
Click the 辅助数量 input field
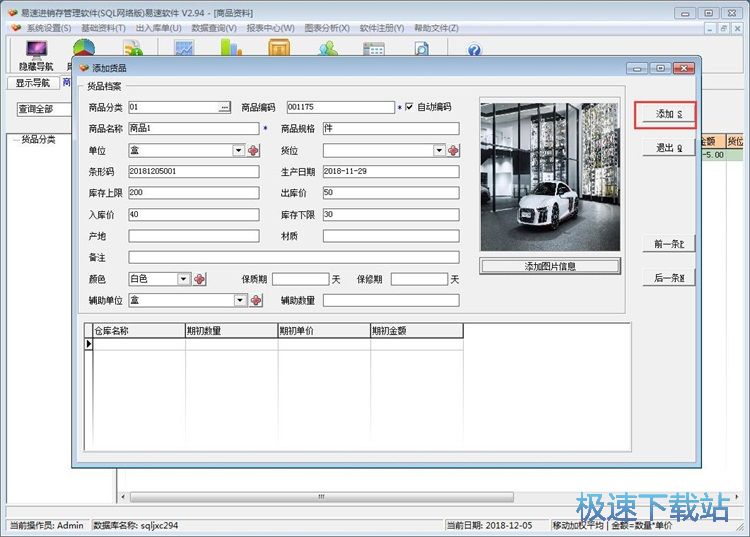tap(391, 300)
